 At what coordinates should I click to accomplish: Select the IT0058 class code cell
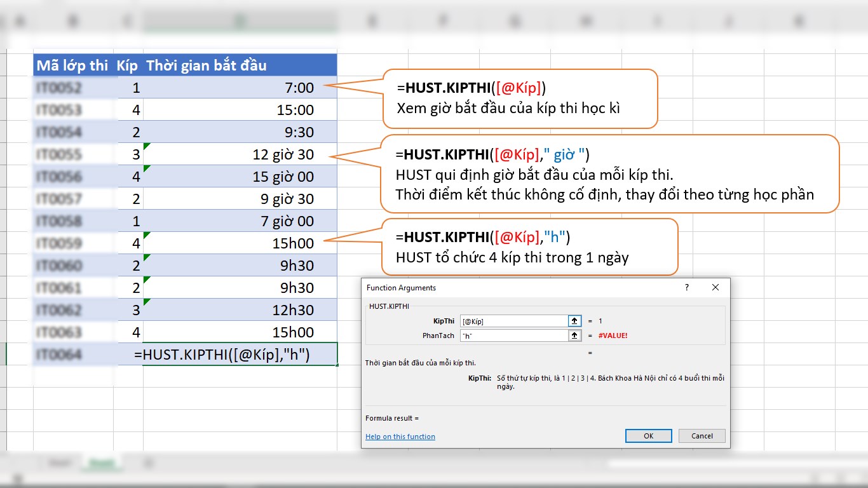[x=73, y=221]
